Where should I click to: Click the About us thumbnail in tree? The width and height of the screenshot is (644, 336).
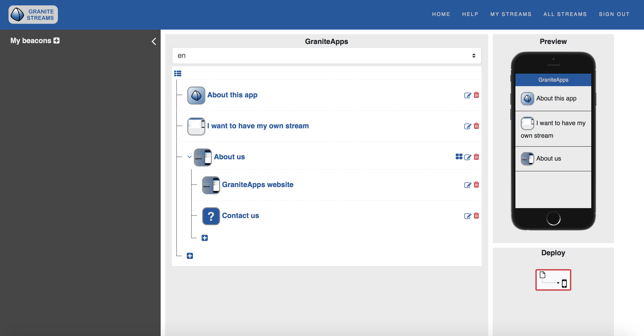pos(203,157)
